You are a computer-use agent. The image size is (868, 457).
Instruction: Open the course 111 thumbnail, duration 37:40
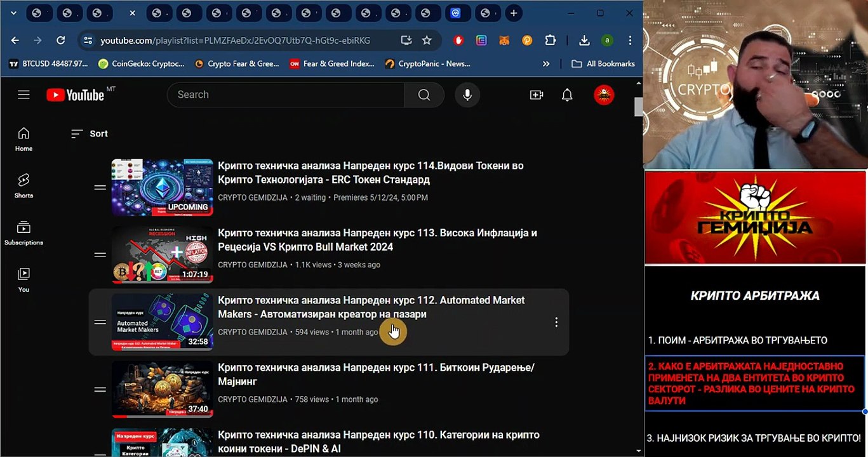(163, 389)
